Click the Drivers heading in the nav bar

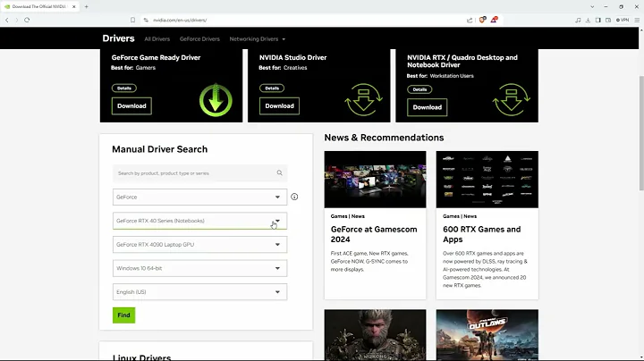(x=118, y=38)
